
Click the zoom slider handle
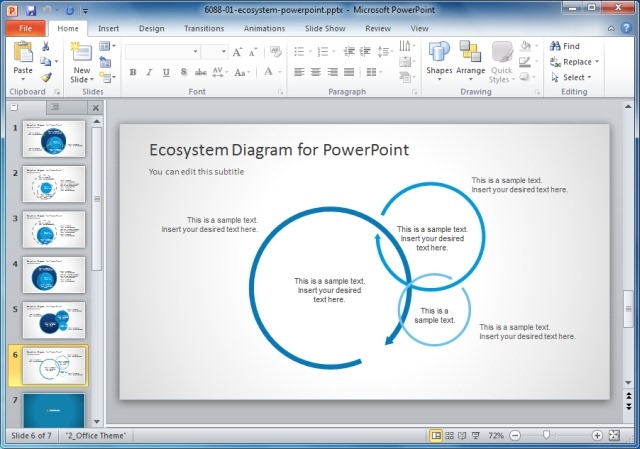click(x=547, y=436)
